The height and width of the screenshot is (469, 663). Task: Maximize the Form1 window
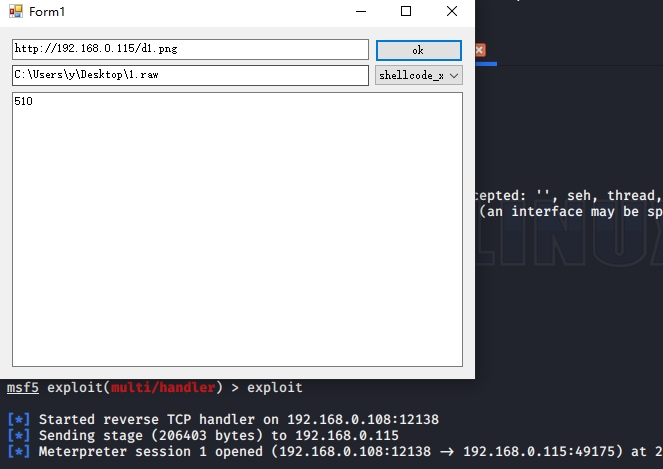pos(406,11)
